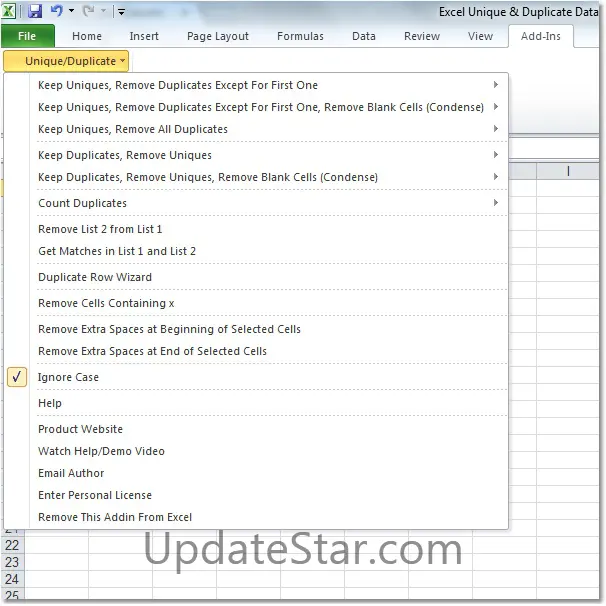Switch to the Home tab
Image resolution: width=606 pixels, height=606 pixels.
87,36
